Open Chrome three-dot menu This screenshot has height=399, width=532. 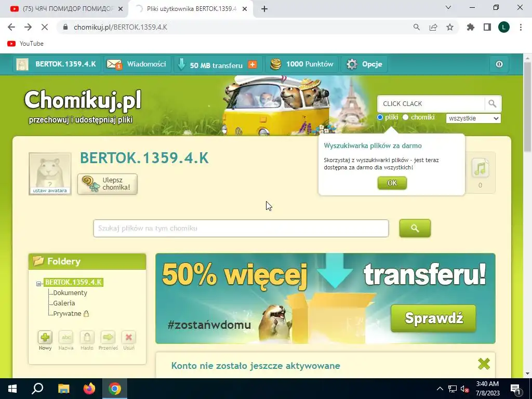(x=521, y=27)
